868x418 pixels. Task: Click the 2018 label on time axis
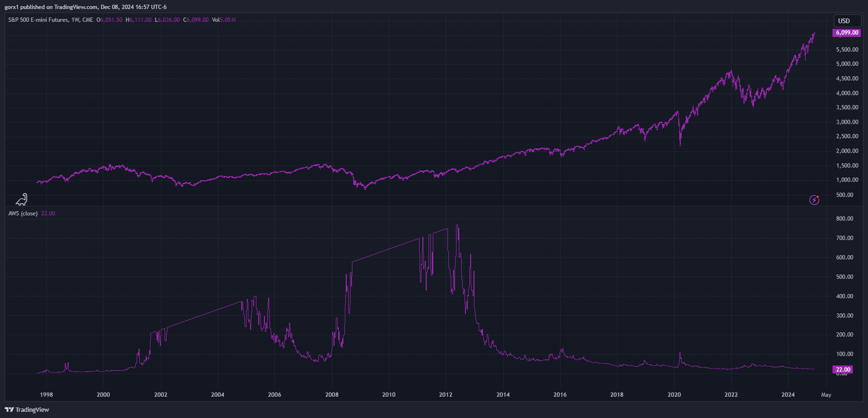tap(617, 395)
